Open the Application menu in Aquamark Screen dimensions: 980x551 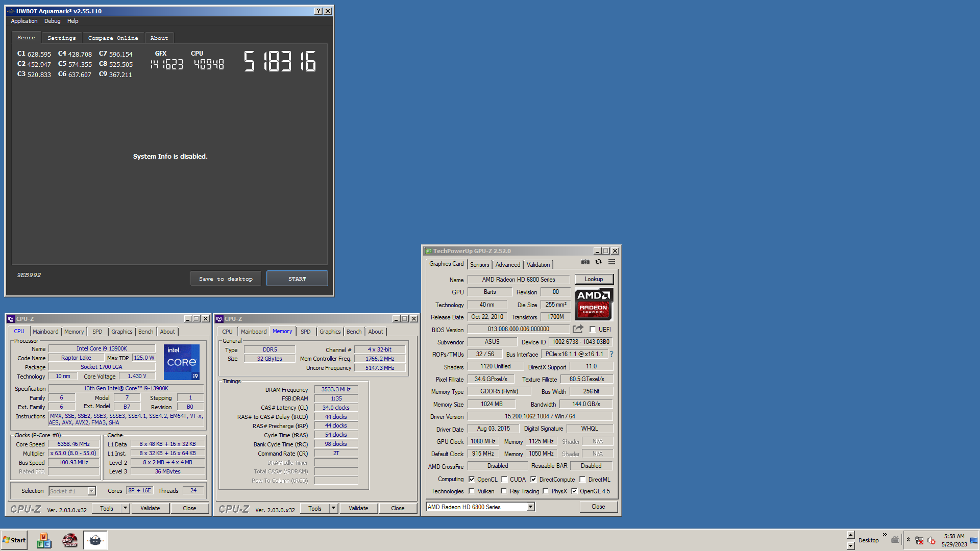click(24, 21)
